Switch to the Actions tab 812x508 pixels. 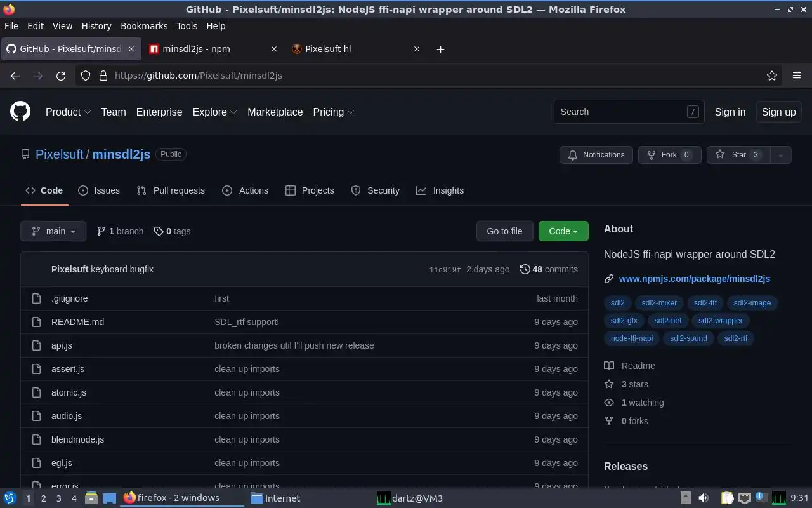(245, 190)
